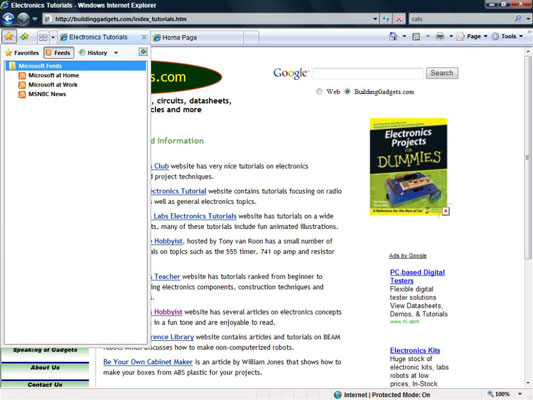Open the Ads by Google link
The height and width of the screenshot is (400, 533).
(408, 256)
